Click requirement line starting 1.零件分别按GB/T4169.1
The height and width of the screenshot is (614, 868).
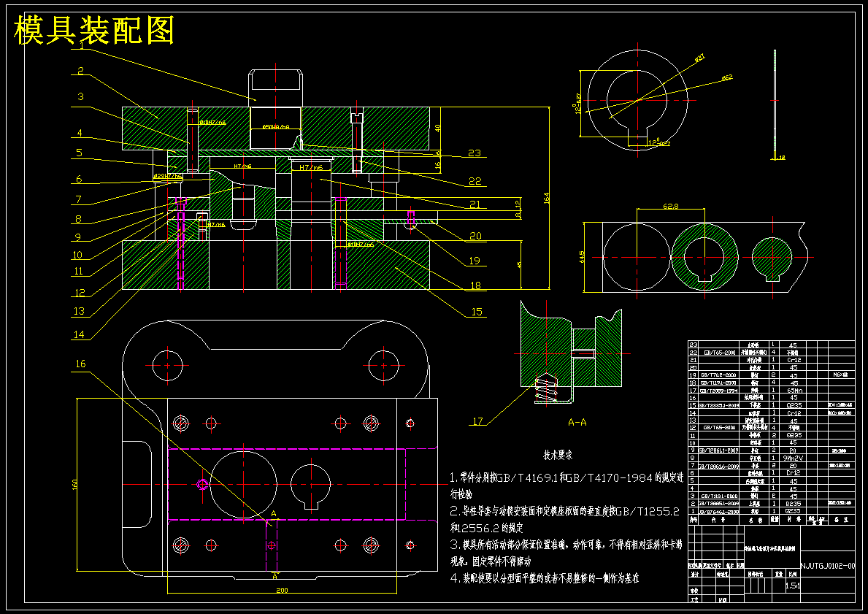(x=566, y=478)
